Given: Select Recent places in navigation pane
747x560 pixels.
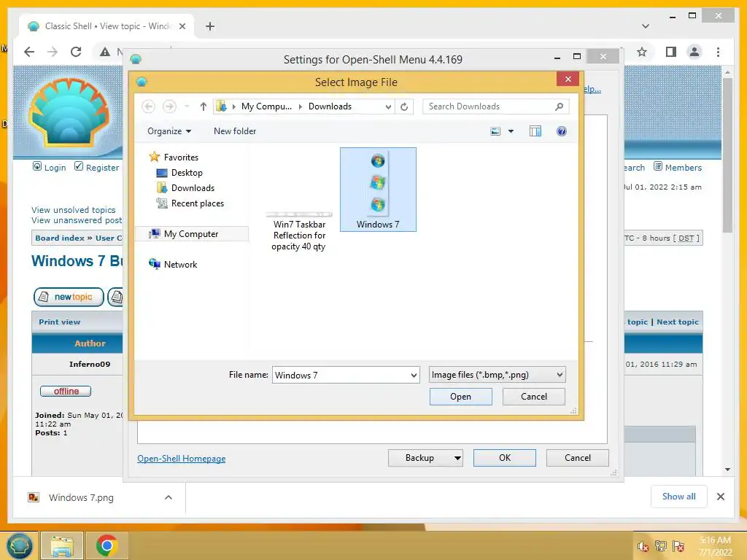Looking at the screenshot, I should pos(190,203).
